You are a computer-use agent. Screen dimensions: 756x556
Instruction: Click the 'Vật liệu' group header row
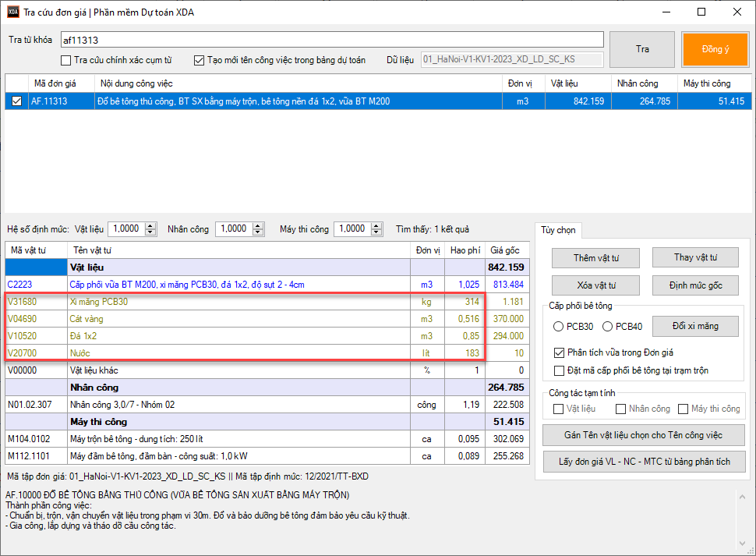click(x=267, y=267)
